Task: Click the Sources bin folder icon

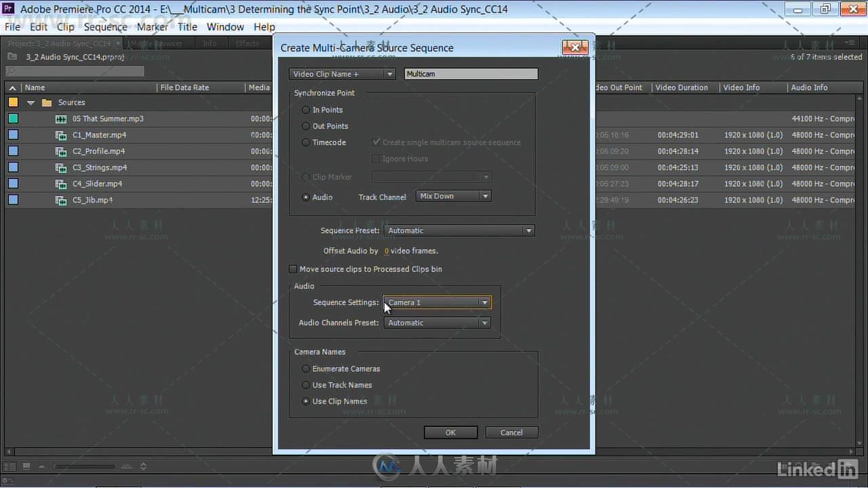Action: [x=47, y=102]
